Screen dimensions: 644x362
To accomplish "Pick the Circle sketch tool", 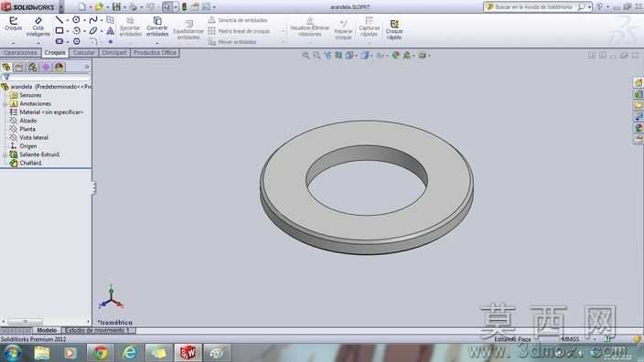I will 77,20.
